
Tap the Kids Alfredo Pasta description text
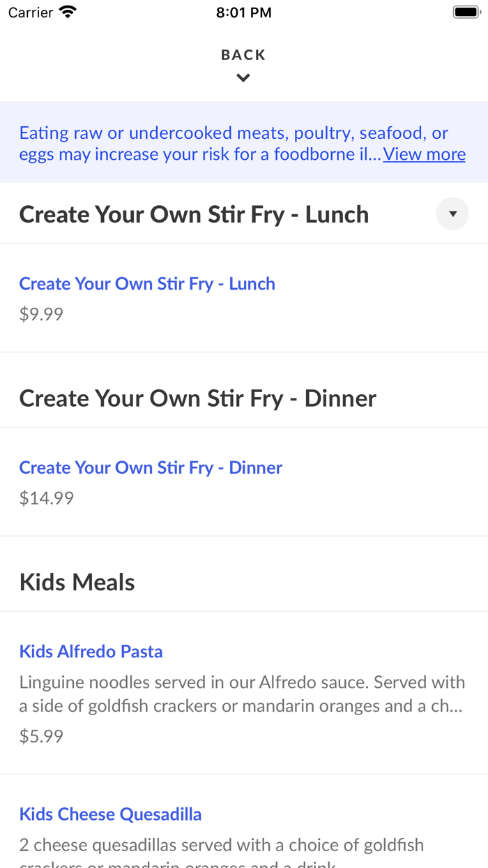(241, 694)
